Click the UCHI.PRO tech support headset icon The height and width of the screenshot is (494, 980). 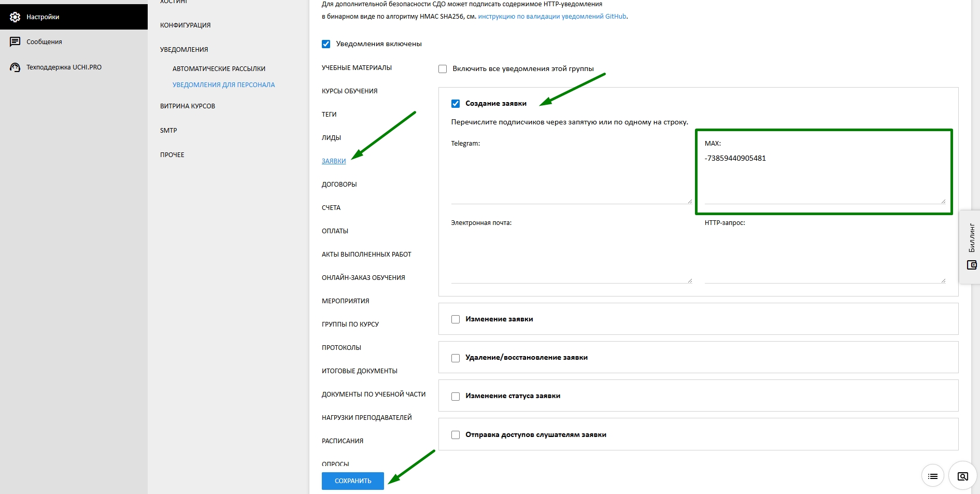15,67
